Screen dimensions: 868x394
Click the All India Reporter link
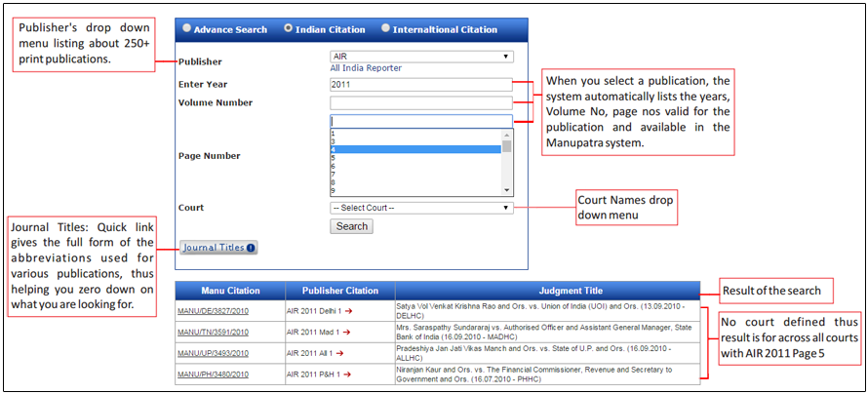366,68
